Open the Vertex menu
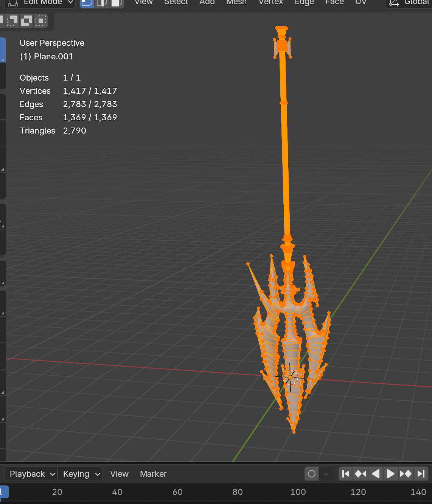The width and height of the screenshot is (432, 504). [271, 2]
